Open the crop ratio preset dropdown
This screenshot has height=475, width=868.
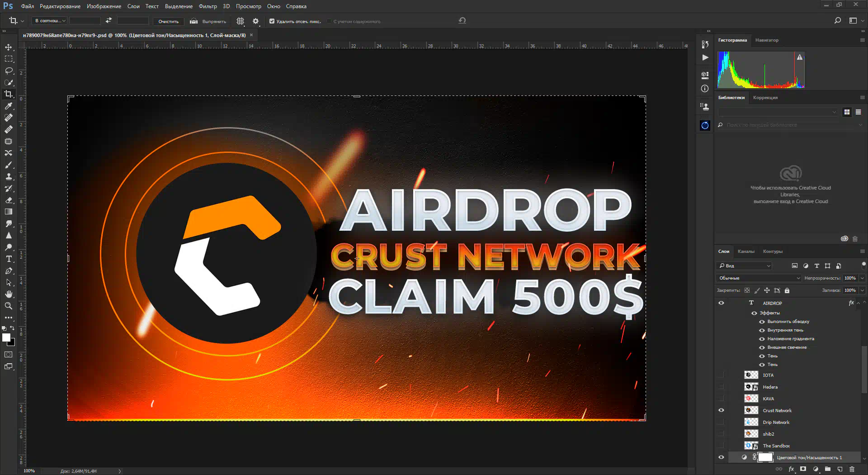click(50, 21)
